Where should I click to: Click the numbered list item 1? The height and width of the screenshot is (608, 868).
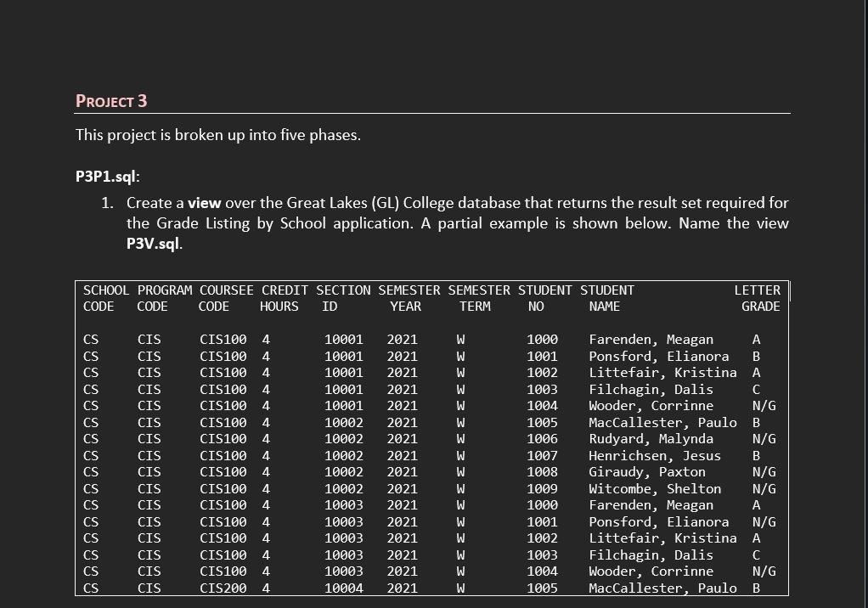106,203
